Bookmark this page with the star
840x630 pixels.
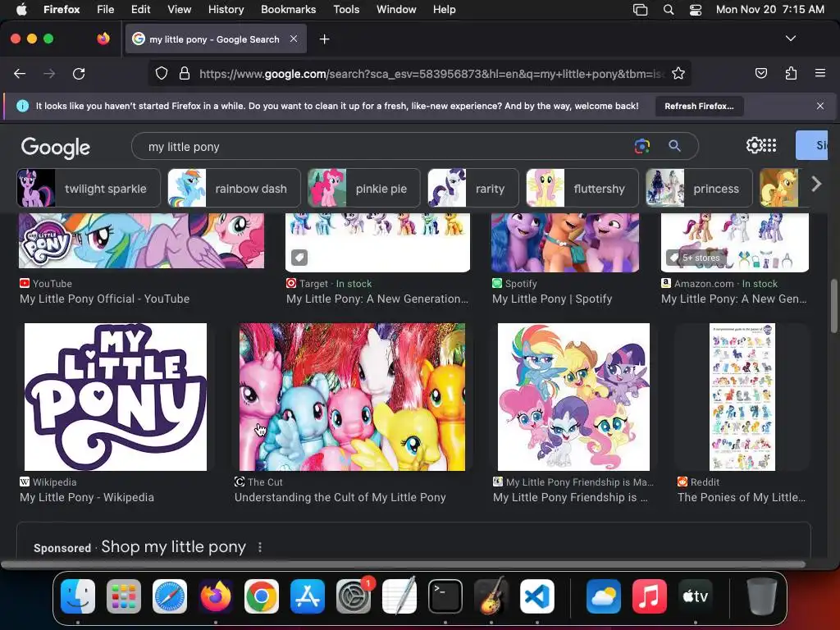tap(678, 73)
